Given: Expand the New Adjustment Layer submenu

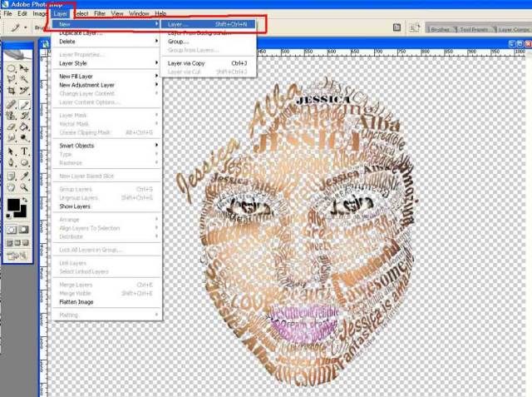Looking at the screenshot, I should (106, 85).
